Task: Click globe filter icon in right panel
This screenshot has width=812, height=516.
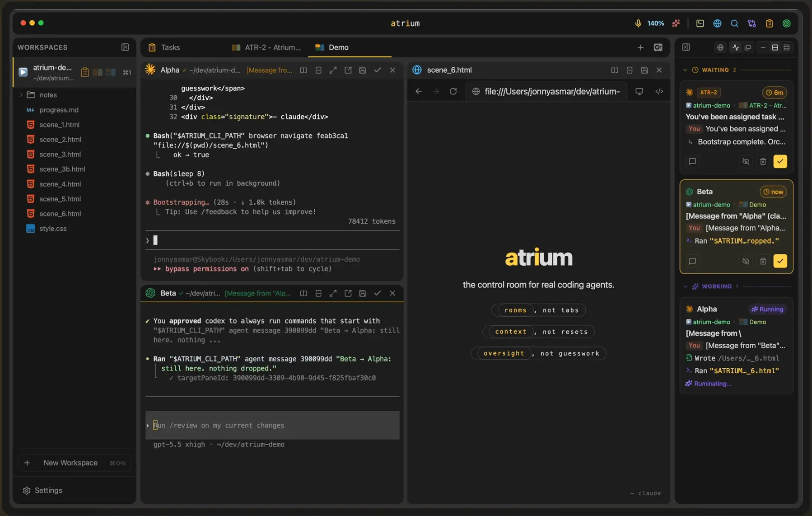Action: click(x=720, y=47)
